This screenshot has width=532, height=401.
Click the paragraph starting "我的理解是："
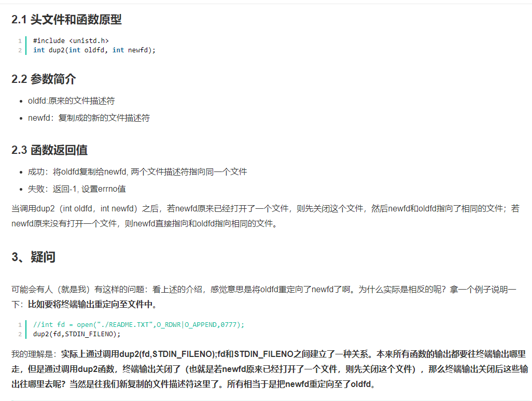point(270,369)
